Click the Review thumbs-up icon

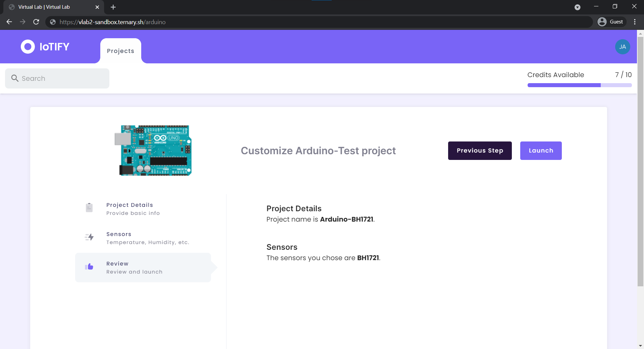click(x=89, y=267)
